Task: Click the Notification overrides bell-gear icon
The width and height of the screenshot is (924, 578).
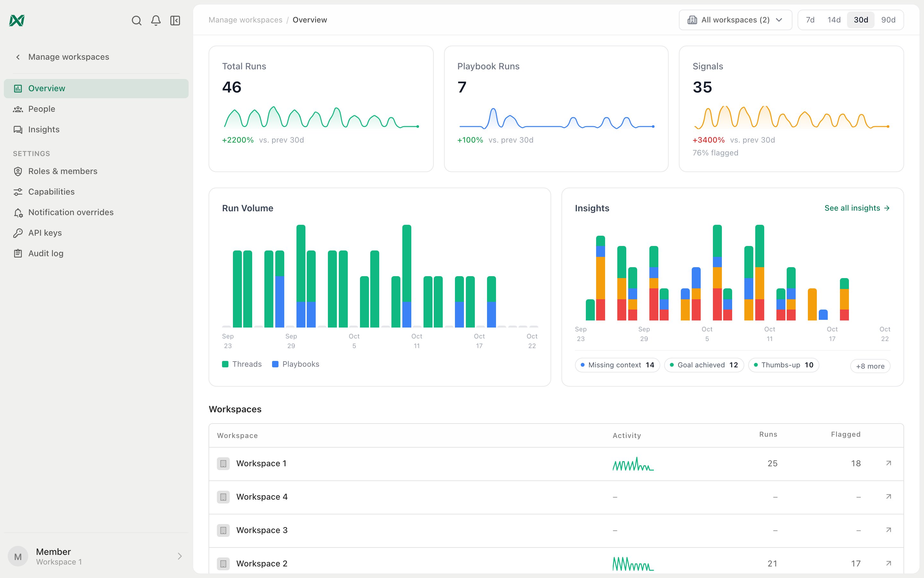Action: [18, 213]
